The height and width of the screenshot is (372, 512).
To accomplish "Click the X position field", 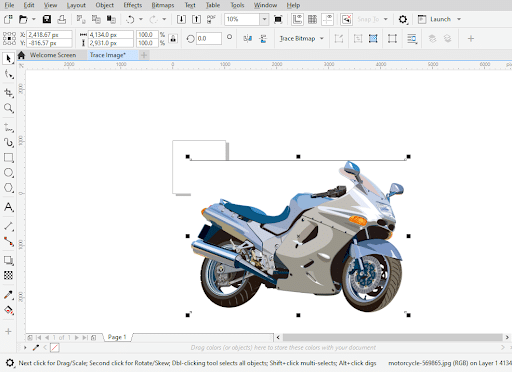I will 49,34.
